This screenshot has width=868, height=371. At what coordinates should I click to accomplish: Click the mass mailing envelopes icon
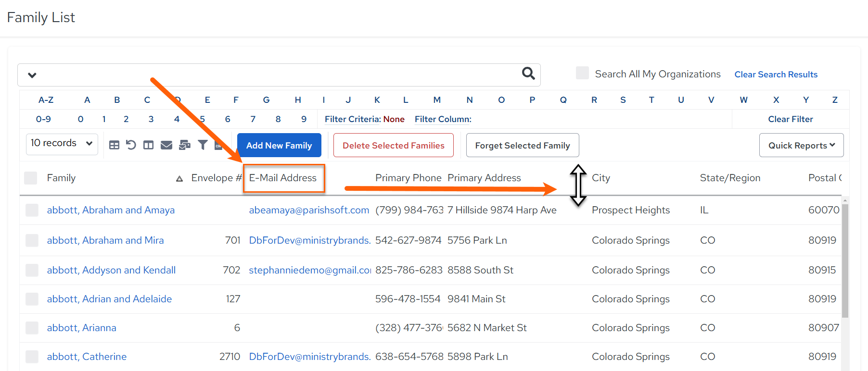coord(185,145)
